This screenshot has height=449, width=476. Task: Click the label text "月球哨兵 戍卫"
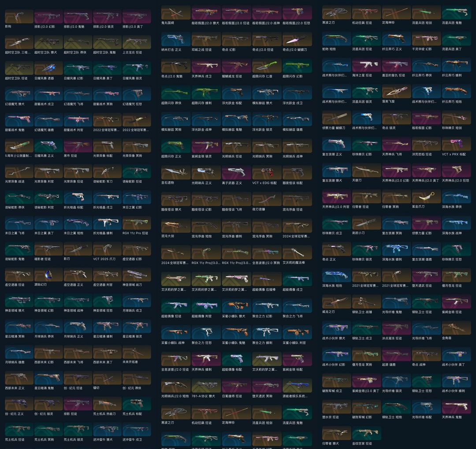[x=132, y=311]
